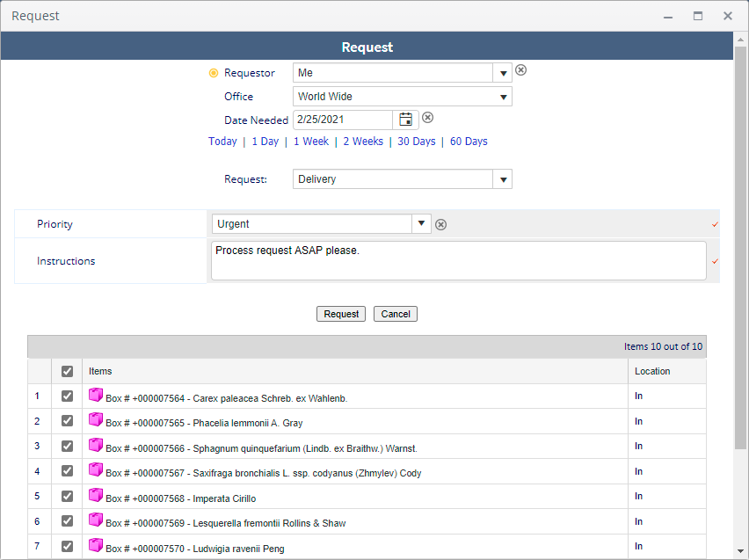Click the box icon for Box # +000007564
749x560 pixels.
pos(96,395)
